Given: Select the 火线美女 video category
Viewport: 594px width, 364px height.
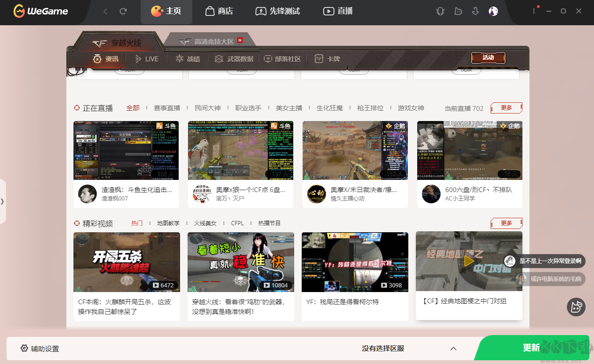Looking at the screenshot, I should coord(205,223).
